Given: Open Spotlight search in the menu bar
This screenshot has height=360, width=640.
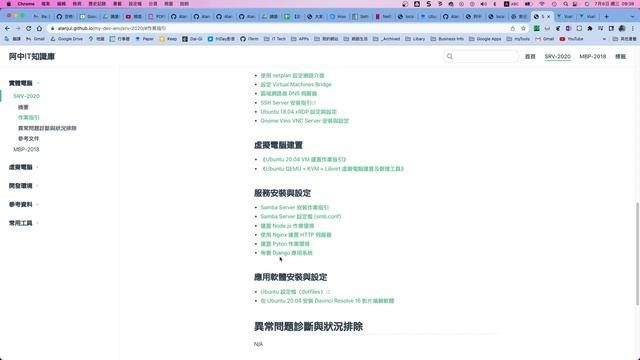Looking at the screenshot, I should (x=566, y=4).
